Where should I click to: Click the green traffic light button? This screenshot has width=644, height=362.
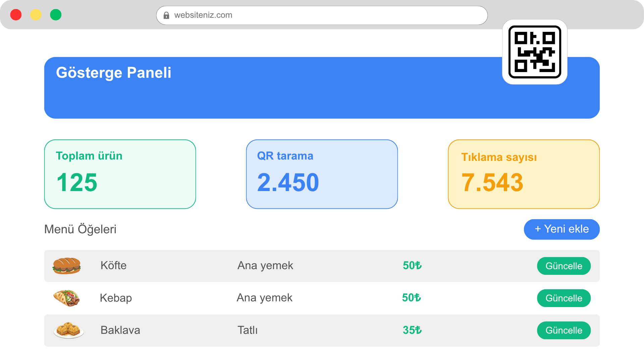click(56, 15)
